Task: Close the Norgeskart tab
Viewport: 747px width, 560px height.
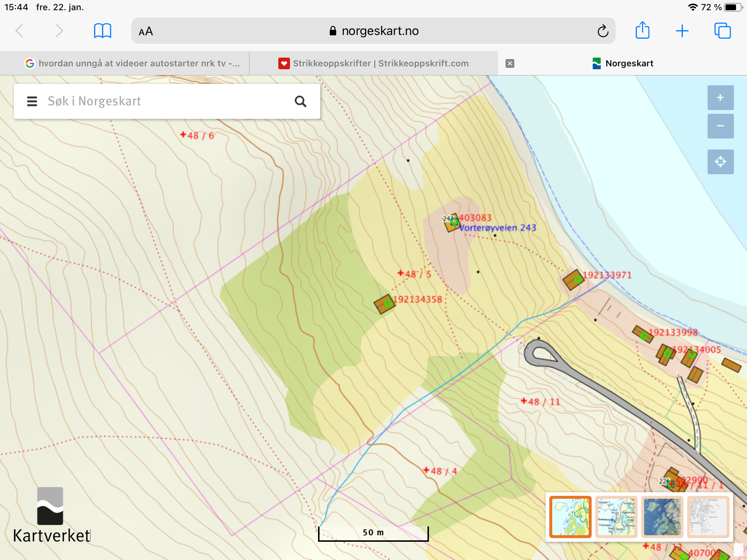Action: pyautogui.click(x=510, y=63)
